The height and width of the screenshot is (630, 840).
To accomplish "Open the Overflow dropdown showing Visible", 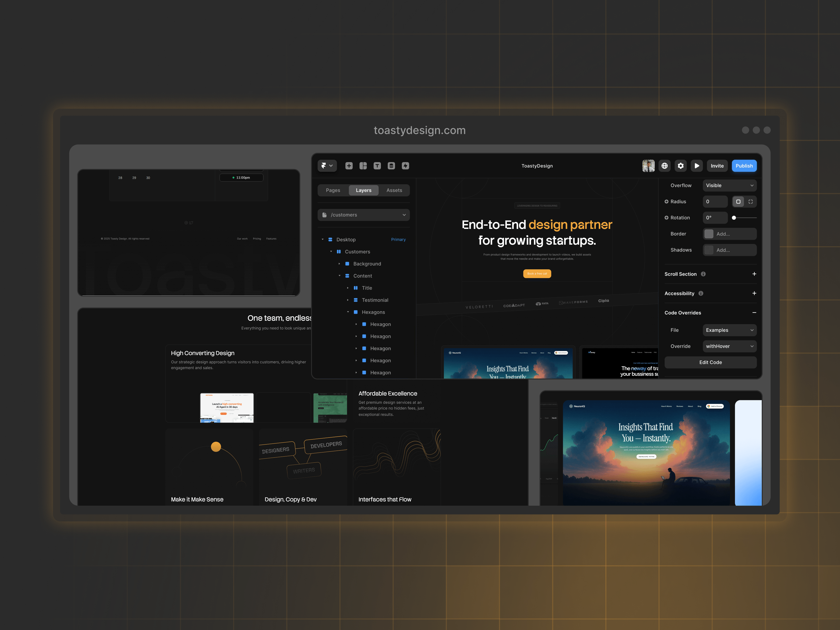I will click(729, 185).
